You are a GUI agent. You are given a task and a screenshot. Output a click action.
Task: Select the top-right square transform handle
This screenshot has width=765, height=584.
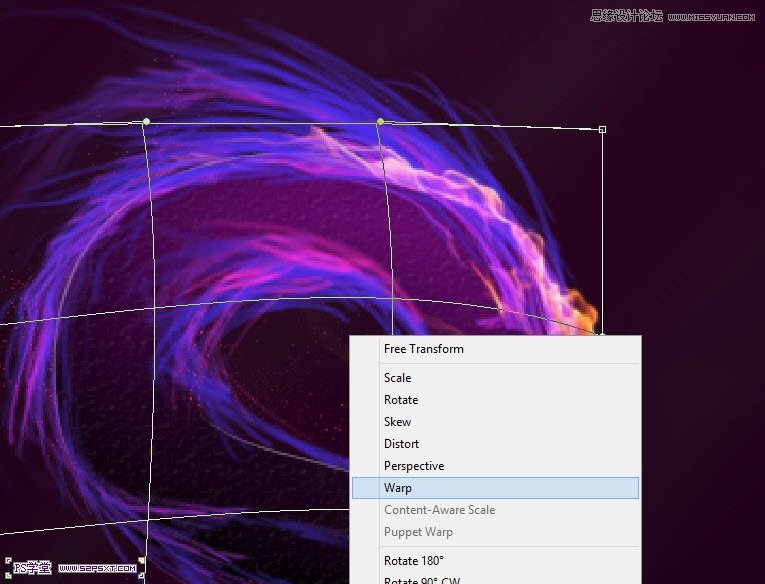[x=602, y=129]
